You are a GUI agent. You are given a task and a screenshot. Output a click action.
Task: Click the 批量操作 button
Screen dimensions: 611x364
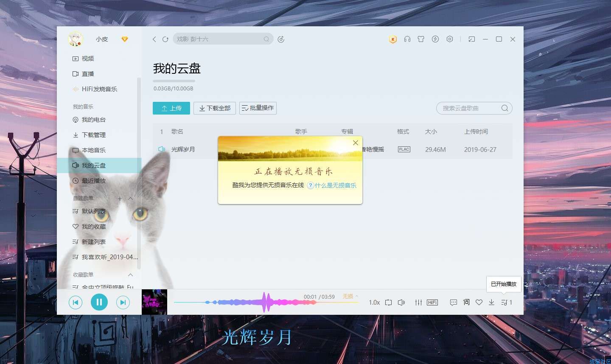pos(258,108)
